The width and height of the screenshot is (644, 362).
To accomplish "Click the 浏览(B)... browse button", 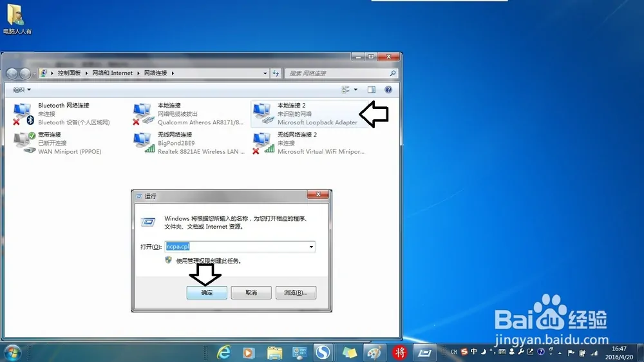I will click(296, 292).
